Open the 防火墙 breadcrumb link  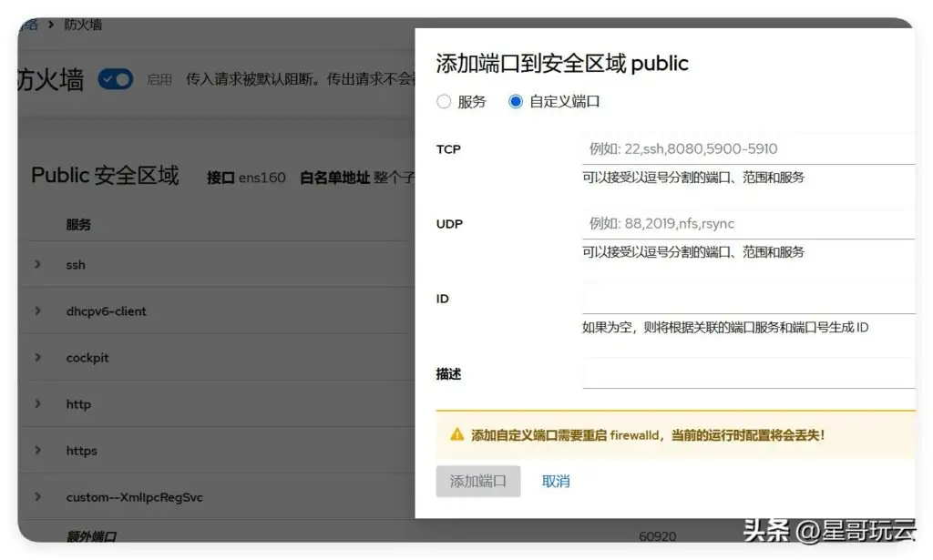point(82,25)
